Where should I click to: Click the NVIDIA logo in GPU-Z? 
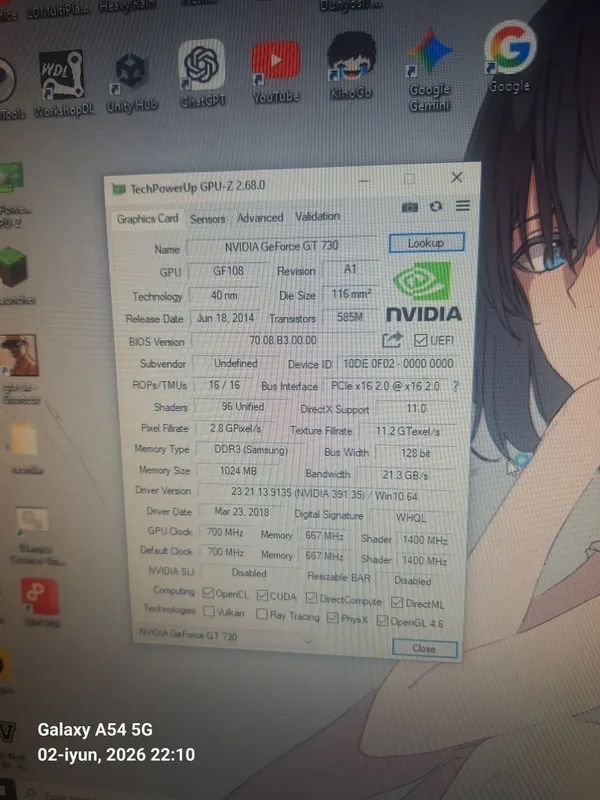point(423,292)
